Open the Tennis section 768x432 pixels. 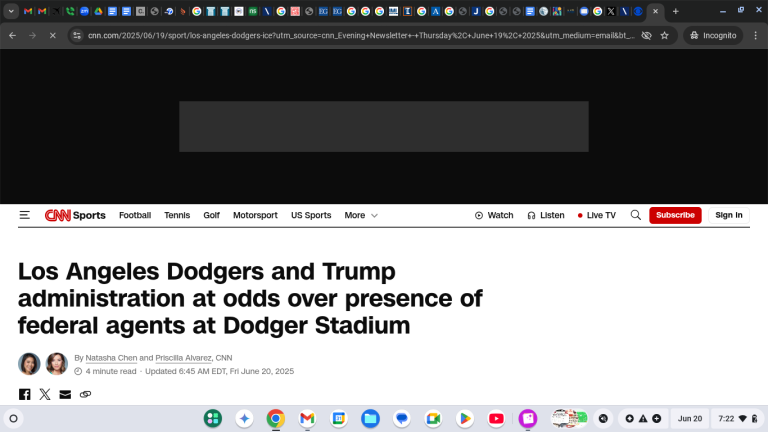[177, 215]
